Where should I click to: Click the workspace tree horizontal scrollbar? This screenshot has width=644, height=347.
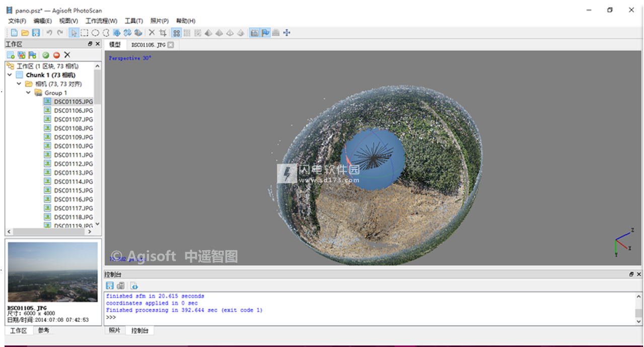49,232
